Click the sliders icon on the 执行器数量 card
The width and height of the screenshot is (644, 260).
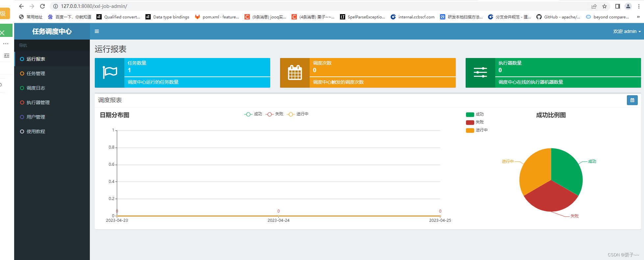[x=480, y=72]
